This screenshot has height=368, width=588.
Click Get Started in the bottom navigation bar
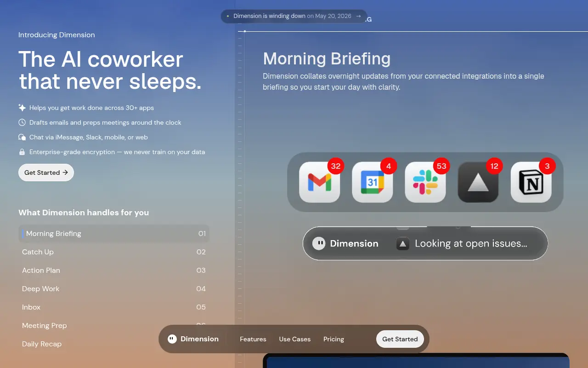coord(400,339)
